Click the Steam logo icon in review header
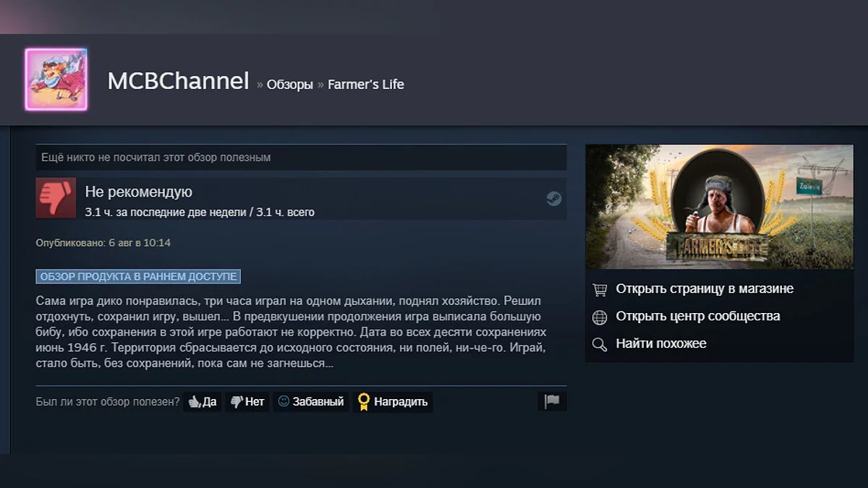This screenshot has width=868, height=488. [x=554, y=199]
